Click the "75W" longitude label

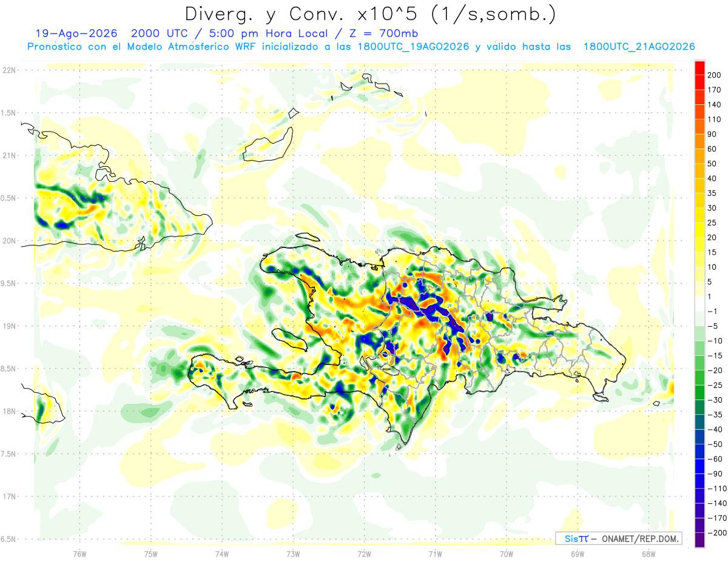click(x=151, y=554)
